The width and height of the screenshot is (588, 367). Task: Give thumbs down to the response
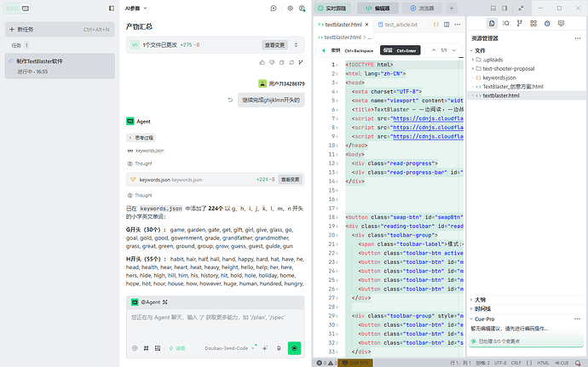[272, 62]
